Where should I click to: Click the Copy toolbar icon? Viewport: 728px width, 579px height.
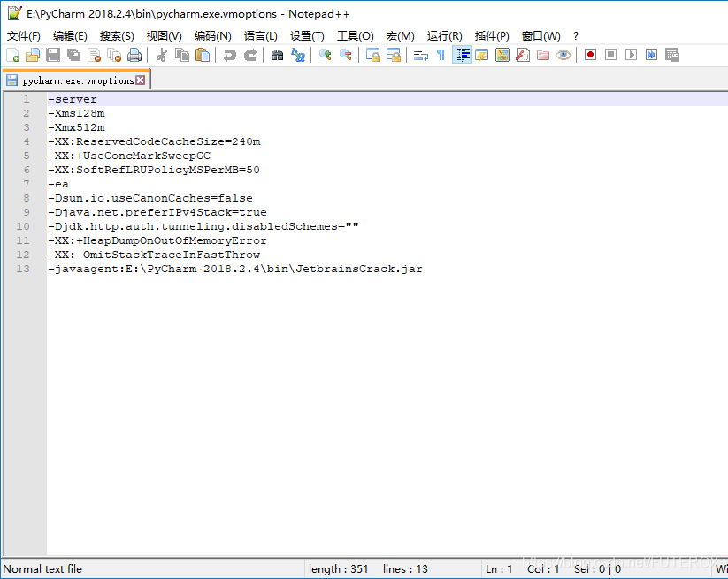(182, 55)
